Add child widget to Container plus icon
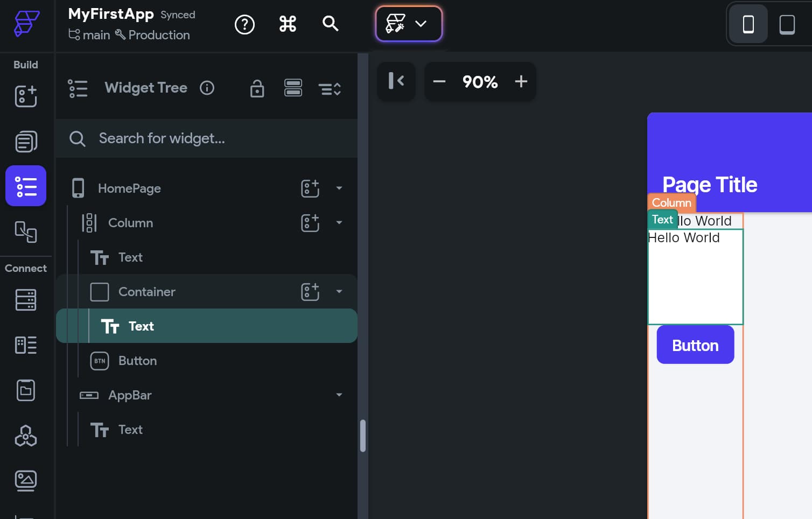 point(310,292)
